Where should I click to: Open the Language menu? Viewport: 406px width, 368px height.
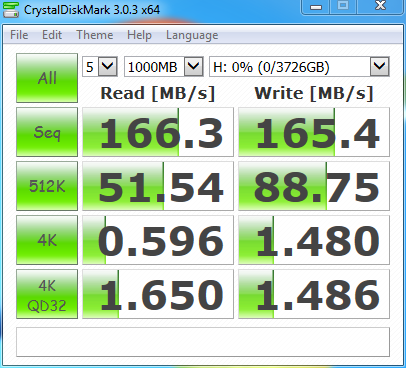pyautogui.click(x=192, y=35)
